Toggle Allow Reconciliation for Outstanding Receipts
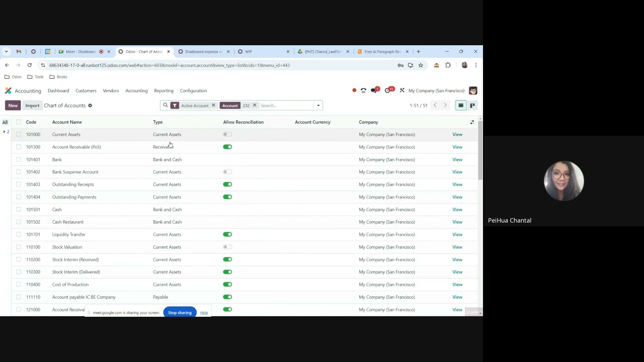644x362 pixels. click(x=227, y=185)
